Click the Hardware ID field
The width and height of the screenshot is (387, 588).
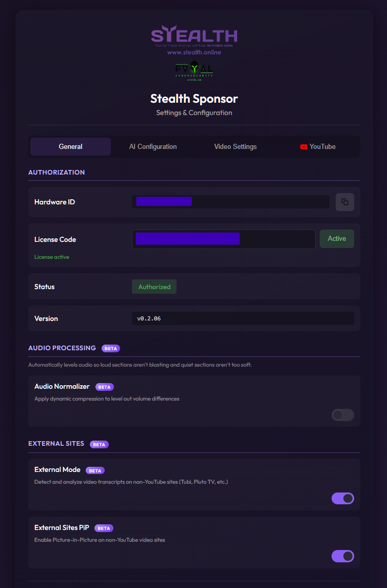(x=230, y=202)
